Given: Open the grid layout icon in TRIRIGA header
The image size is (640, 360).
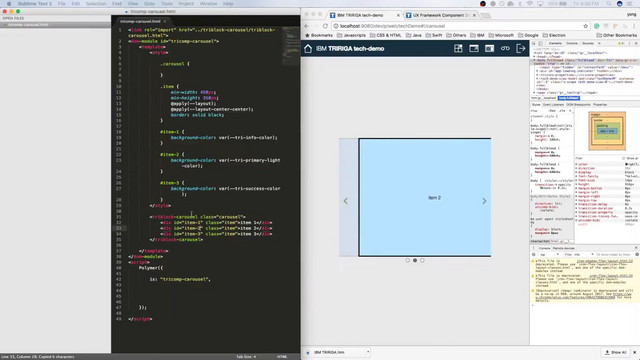Looking at the screenshot, I should tap(458, 49).
